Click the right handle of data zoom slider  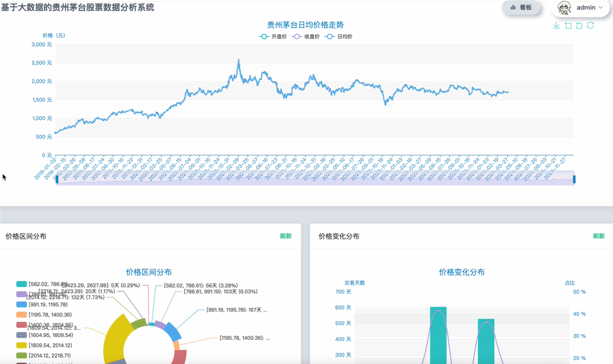574,179
